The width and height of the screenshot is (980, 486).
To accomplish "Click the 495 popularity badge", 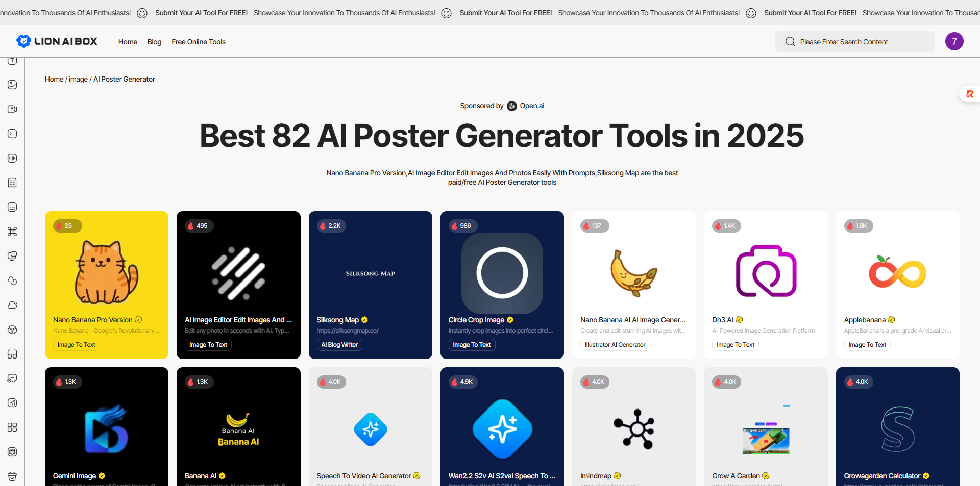I will [x=199, y=226].
